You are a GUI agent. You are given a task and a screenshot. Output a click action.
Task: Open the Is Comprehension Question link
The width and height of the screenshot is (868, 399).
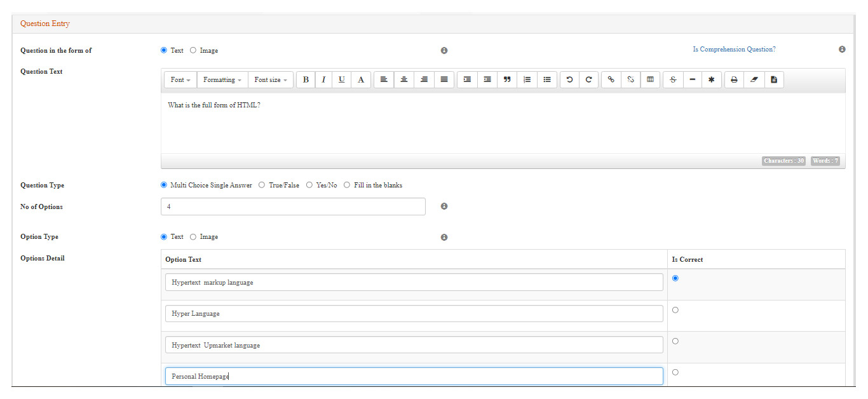[x=734, y=50]
